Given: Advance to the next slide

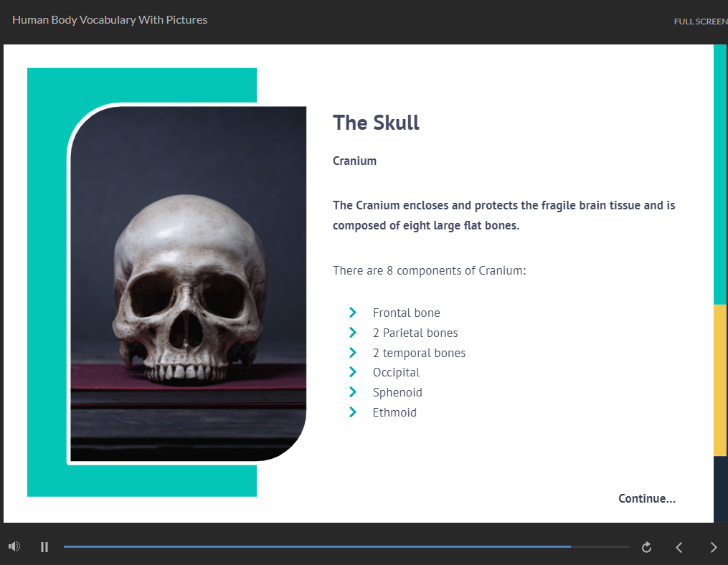Looking at the screenshot, I should click(x=713, y=547).
